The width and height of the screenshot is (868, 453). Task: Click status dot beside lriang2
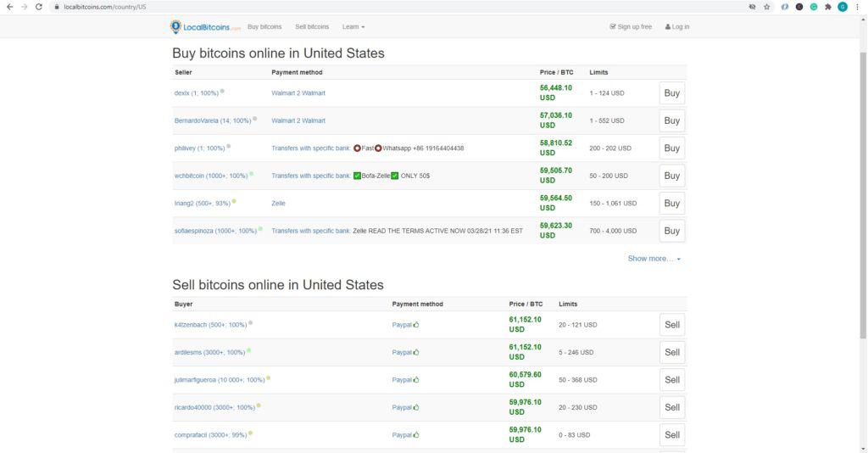click(234, 202)
